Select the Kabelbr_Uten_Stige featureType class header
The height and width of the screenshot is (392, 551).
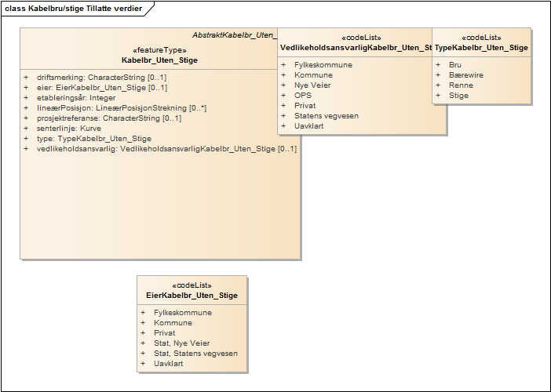(159, 60)
